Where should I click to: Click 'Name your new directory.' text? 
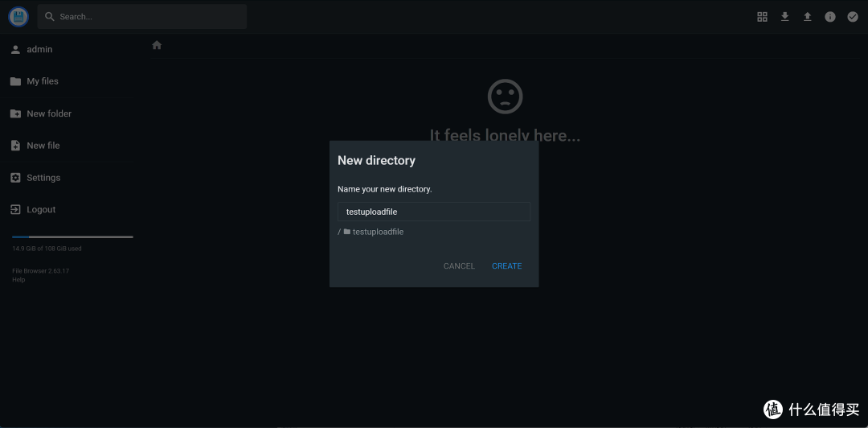tap(385, 190)
